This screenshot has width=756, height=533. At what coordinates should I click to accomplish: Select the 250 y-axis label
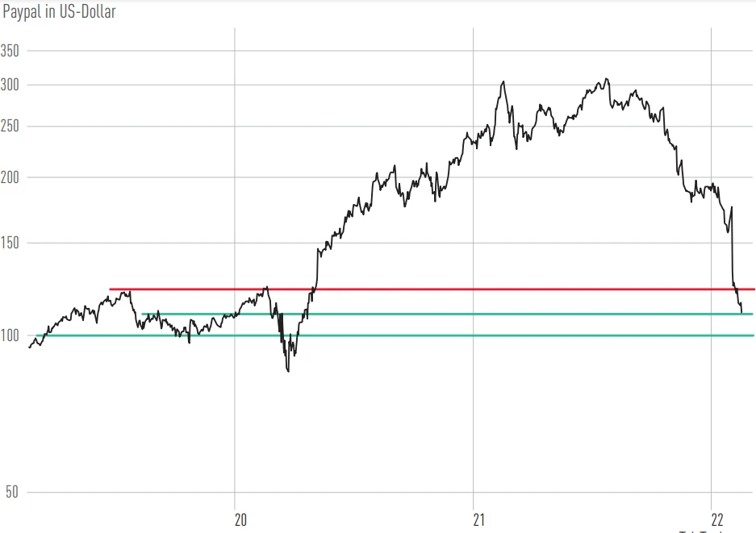tap(12, 127)
